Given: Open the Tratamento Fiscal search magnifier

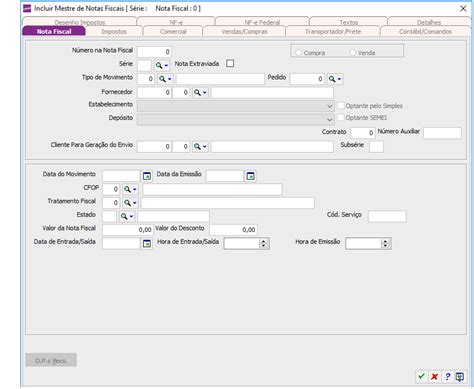Looking at the screenshot, I should coord(130,203).
